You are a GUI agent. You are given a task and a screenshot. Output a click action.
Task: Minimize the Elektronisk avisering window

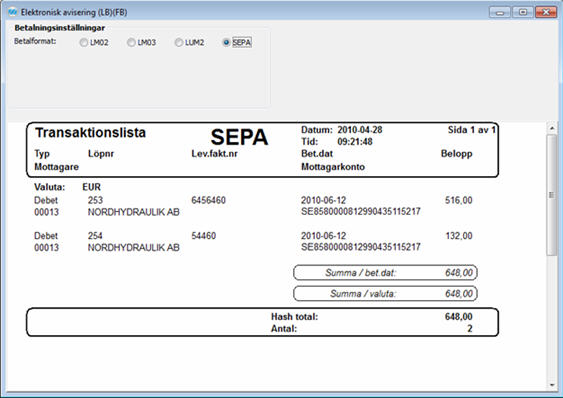pyautogui.click(x=500, y=12)
